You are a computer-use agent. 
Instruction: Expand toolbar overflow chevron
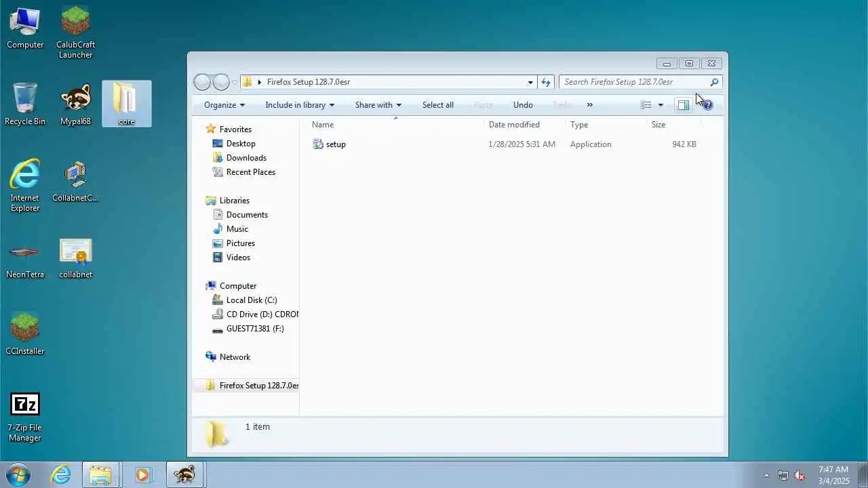(589, 105)
